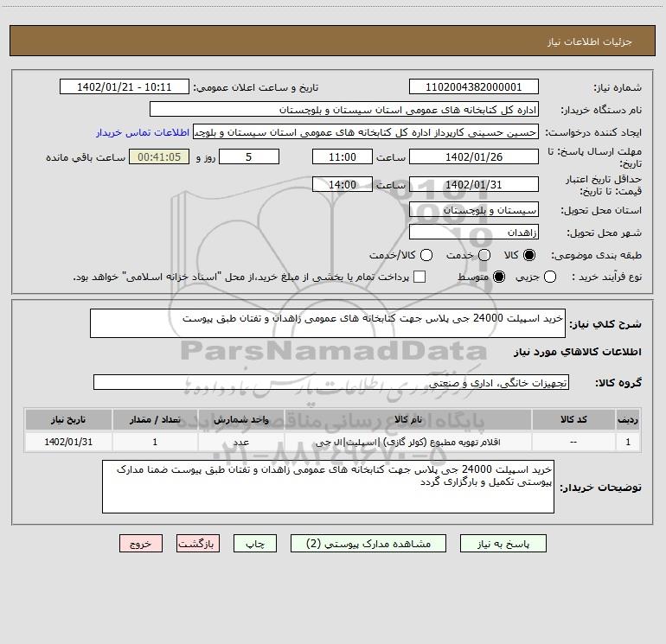666x644 pixels.
Task: Click the need date cell 1402/01/31 in table
Action: (68, 442)
